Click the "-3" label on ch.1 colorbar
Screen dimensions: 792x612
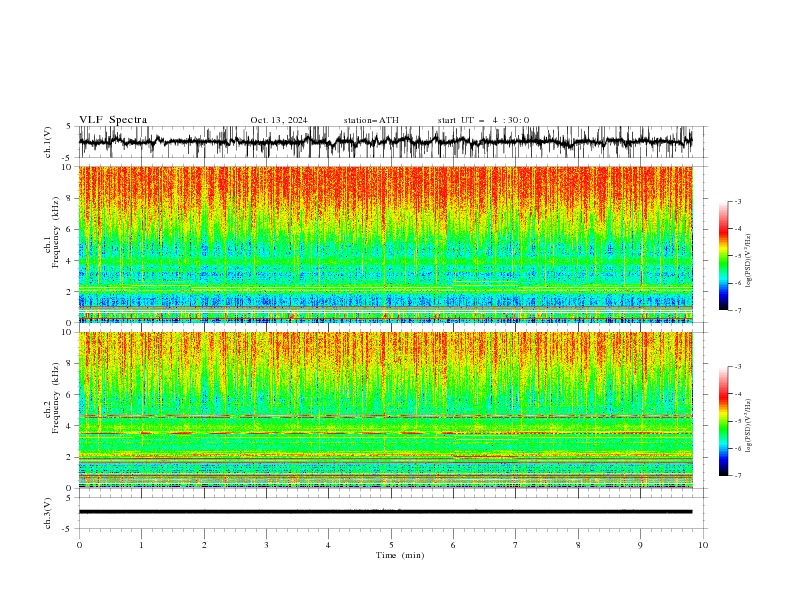click(x=737, y=202)
